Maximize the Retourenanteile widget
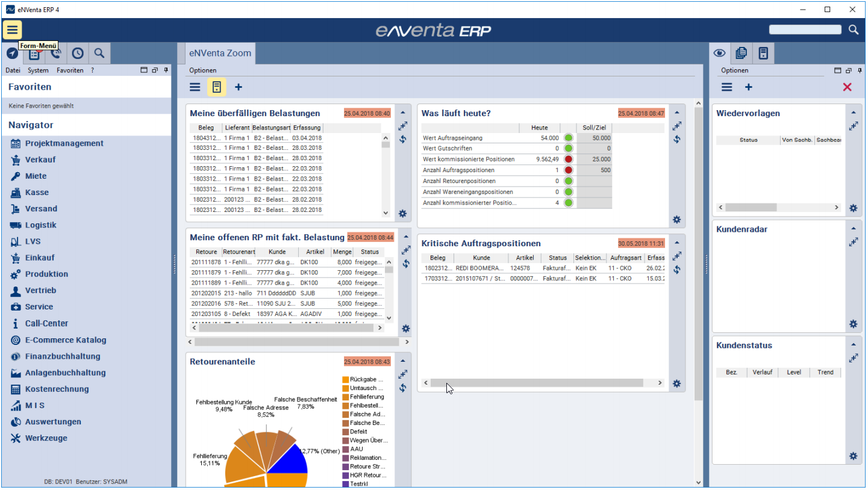 403,374
